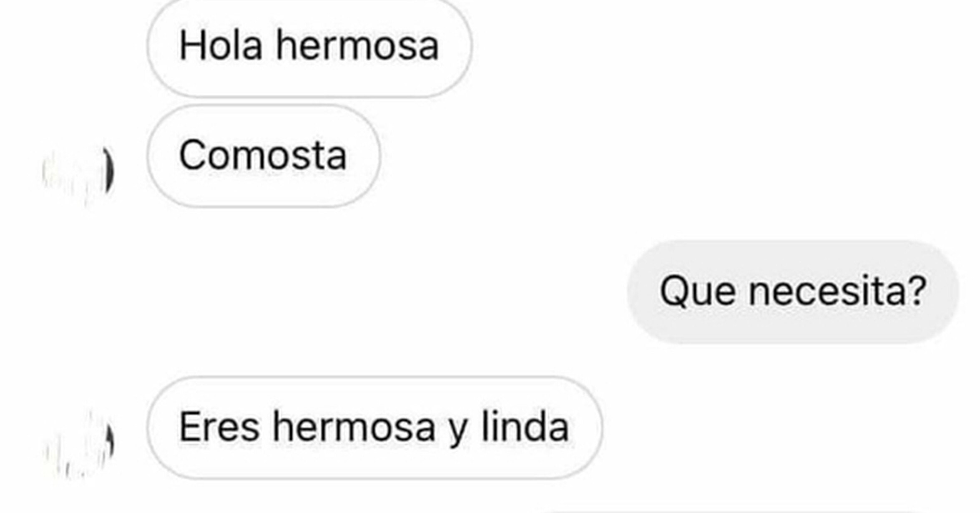This screenshot has width=980, height=513.
Task: Click the "Eres hermosa y linda" message bubble
Action: [374, 427]
